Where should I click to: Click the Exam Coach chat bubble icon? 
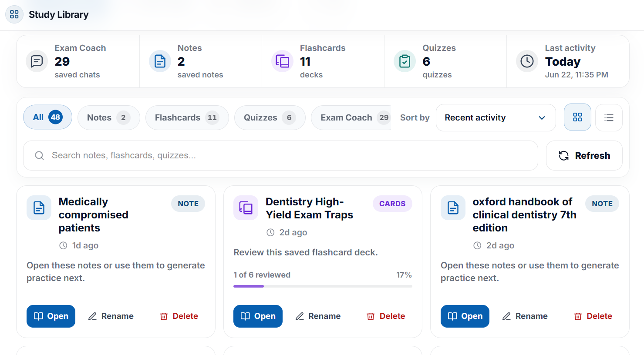coord(37,61)
